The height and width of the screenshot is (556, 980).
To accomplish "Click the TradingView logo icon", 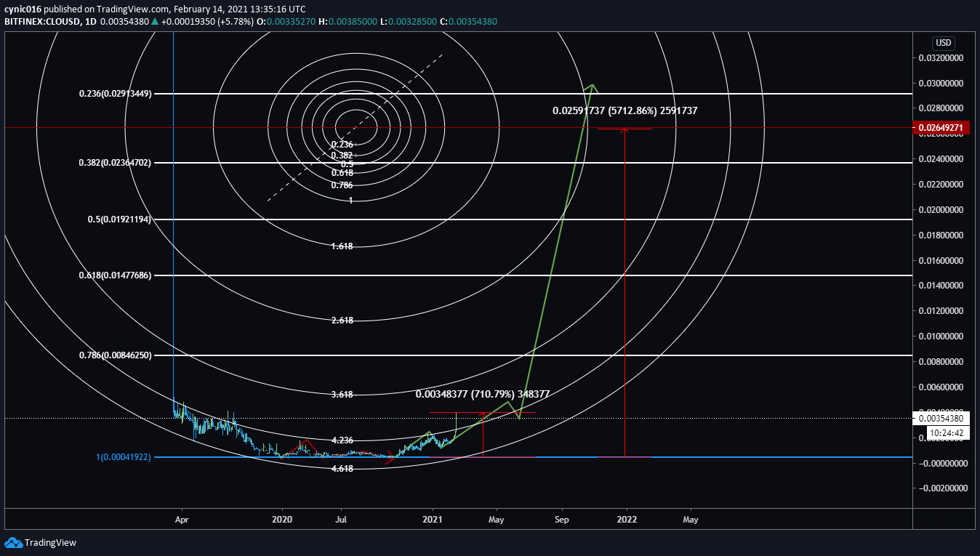I will click(x=13, y=542).
